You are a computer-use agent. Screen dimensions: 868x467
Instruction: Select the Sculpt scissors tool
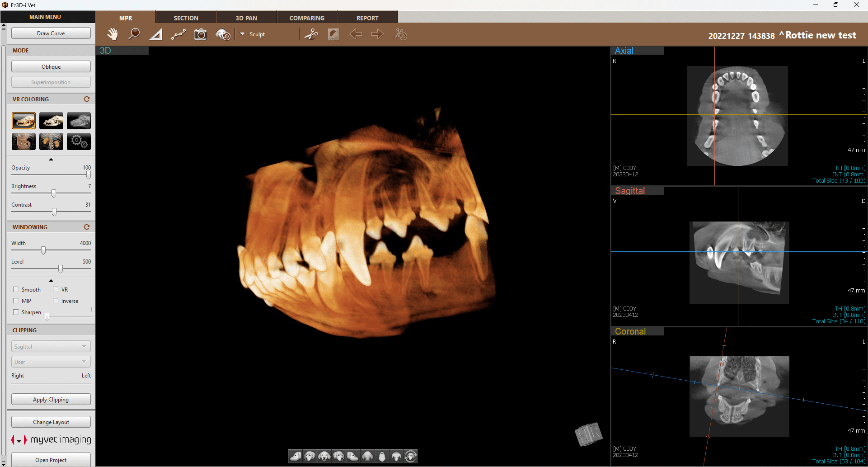point(311,34)
